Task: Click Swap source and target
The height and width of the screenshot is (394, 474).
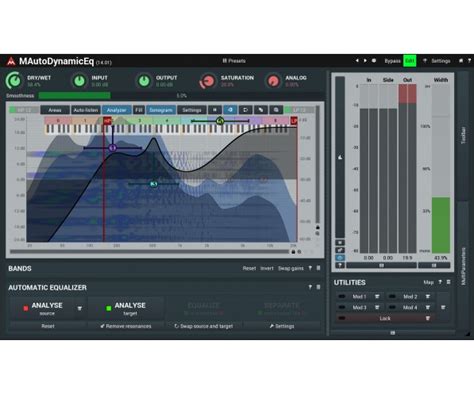Action: pos(204,326)
